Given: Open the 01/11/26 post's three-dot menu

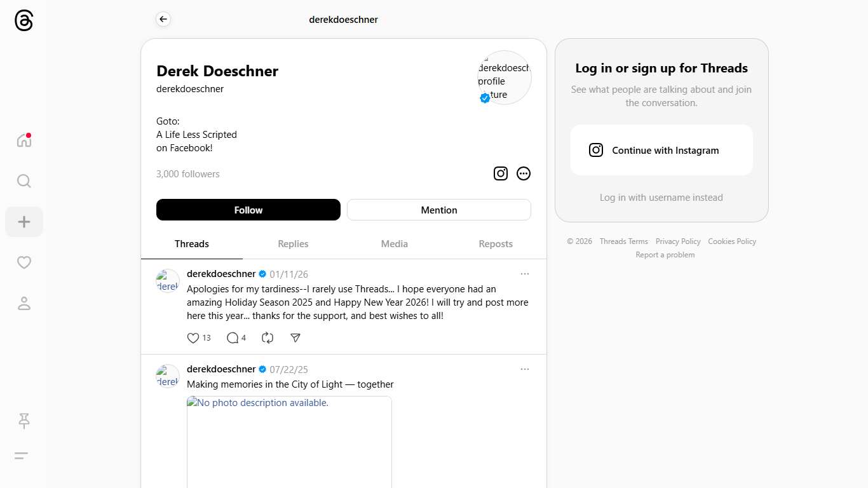Looking at the screenshot, I should (x=524, y=274).
